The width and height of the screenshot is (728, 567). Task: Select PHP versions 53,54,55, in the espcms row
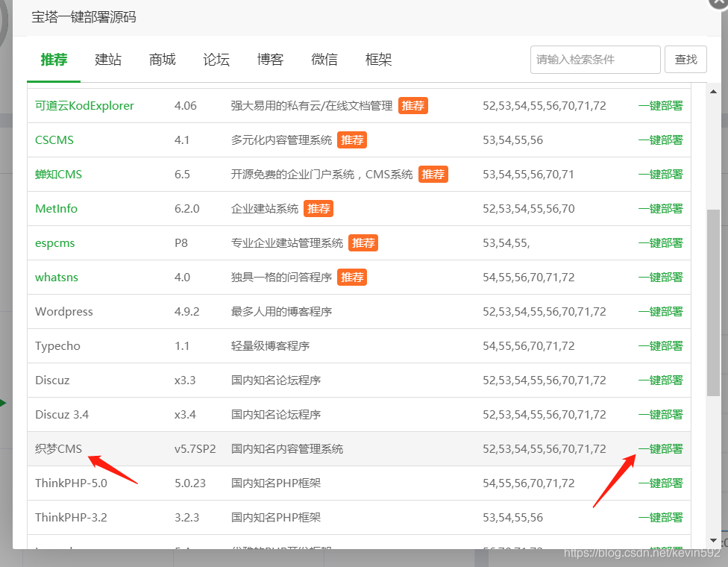tap(506, 243)
